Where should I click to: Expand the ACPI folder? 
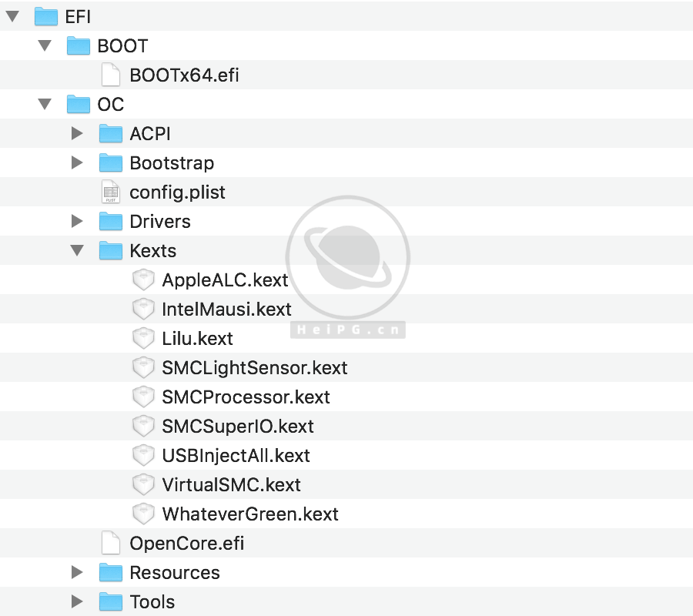coord(77,133)
